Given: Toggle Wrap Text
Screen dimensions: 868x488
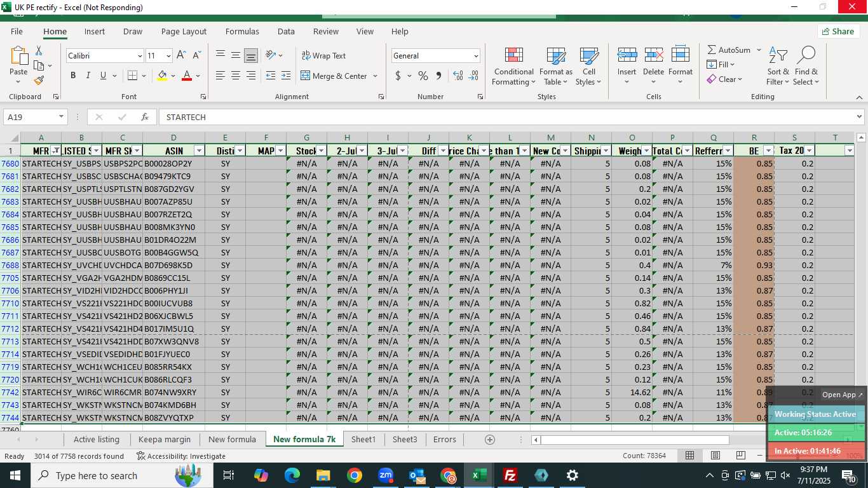Looking at the screenshot, I should pyautogui.click(x=323, y=56).
